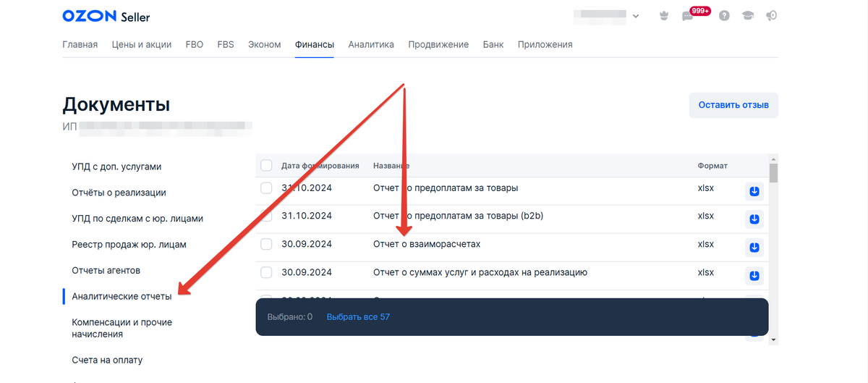Download the 31.10.2024 prepayments report

pyautogui.click(x=754, y=191)
